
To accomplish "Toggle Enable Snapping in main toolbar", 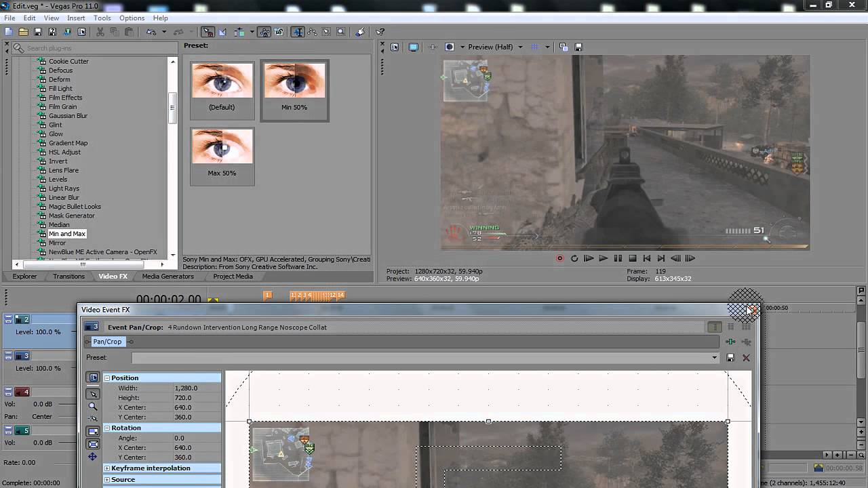I will [x=208, y=32].
